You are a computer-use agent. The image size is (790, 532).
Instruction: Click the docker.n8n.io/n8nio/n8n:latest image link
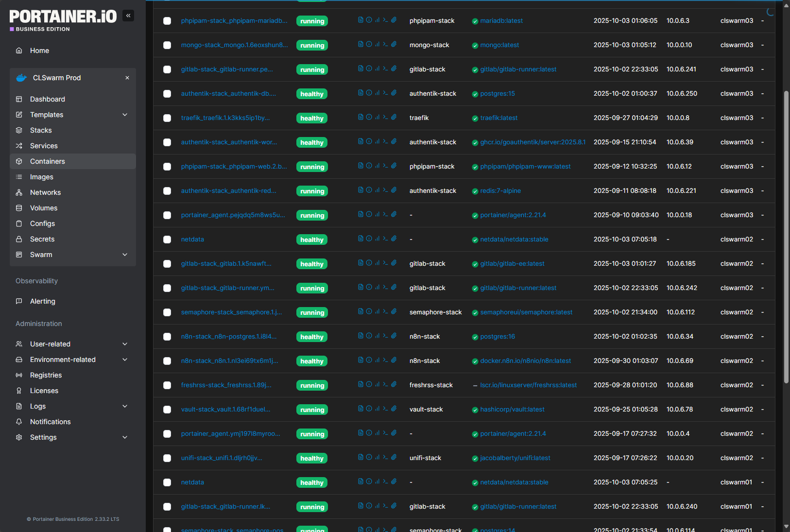tap(526, 360)
